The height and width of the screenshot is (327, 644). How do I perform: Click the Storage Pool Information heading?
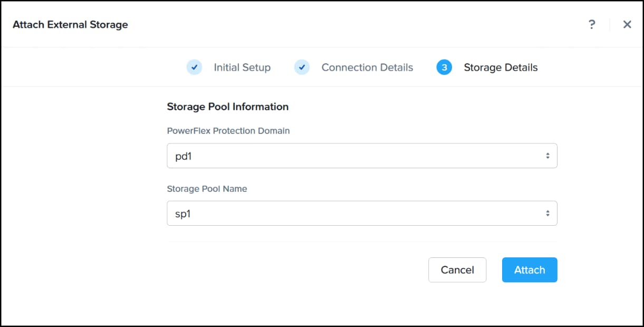pyautogui.click(x=228, y=107)
